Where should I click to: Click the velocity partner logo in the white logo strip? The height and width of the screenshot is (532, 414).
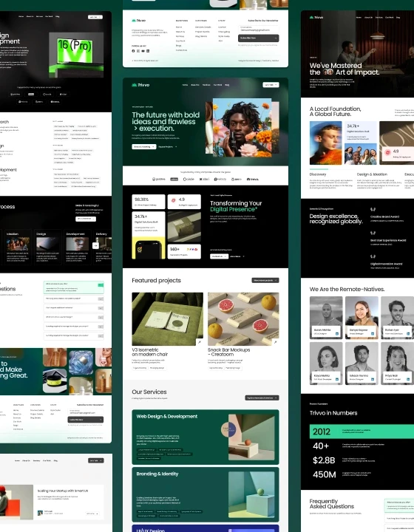pos(220,179)
